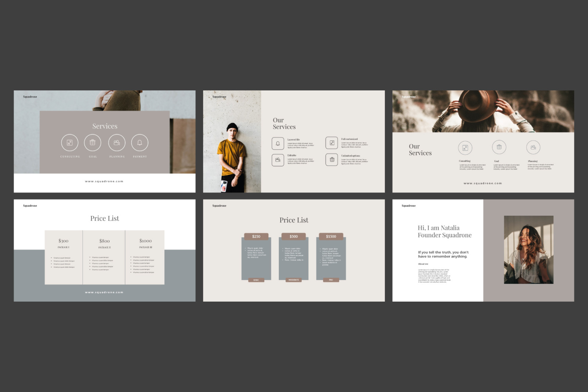The image size is (588, 392).
Task: Click the BASIC label under the first plan
Action: (256, 280)
